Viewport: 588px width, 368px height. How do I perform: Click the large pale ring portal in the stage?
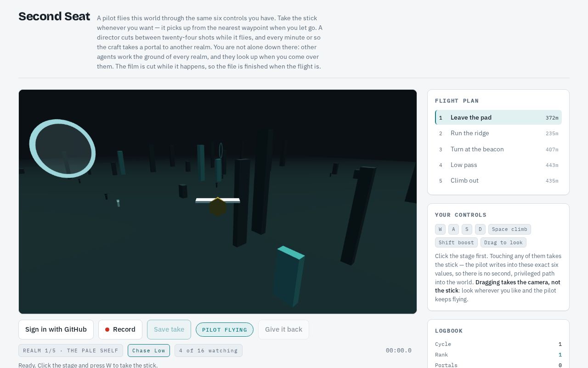pos(62,149)
